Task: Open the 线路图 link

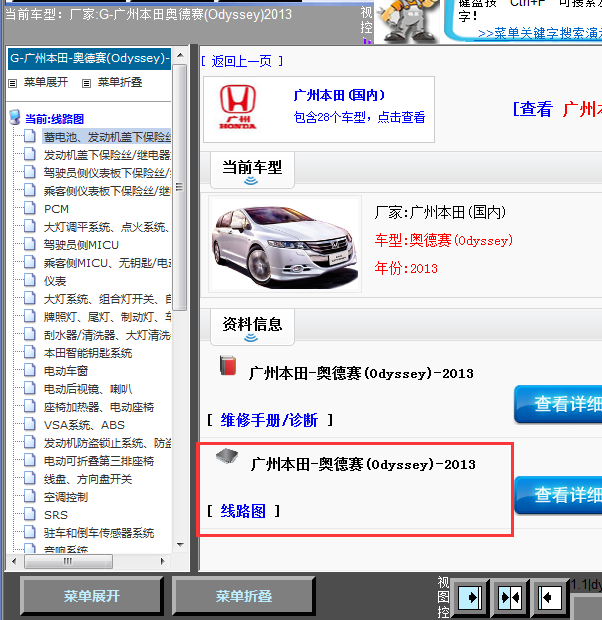Action: pos(243,511)
